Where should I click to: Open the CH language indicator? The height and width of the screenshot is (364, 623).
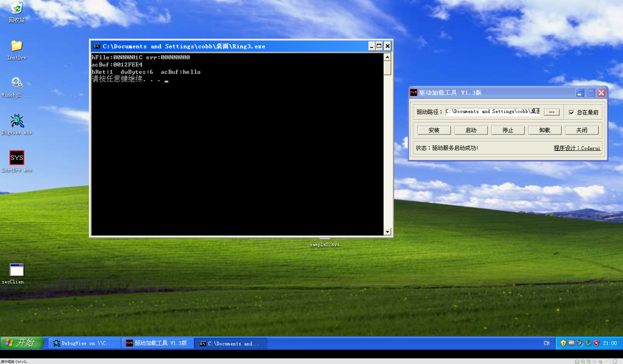(546, 343)
